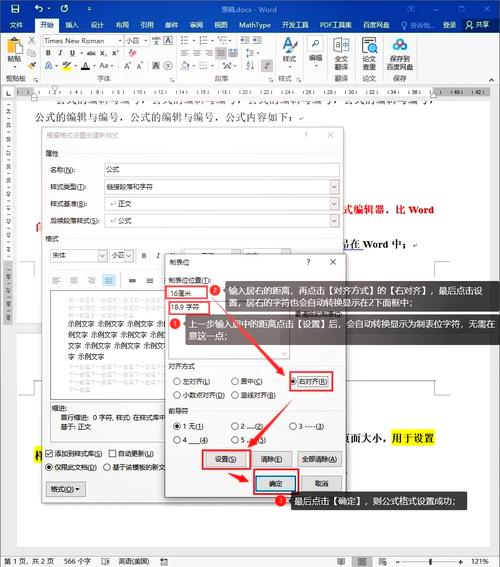
Task: Click the Bold B in the style dialog format row
Action: tap(144, 256)
